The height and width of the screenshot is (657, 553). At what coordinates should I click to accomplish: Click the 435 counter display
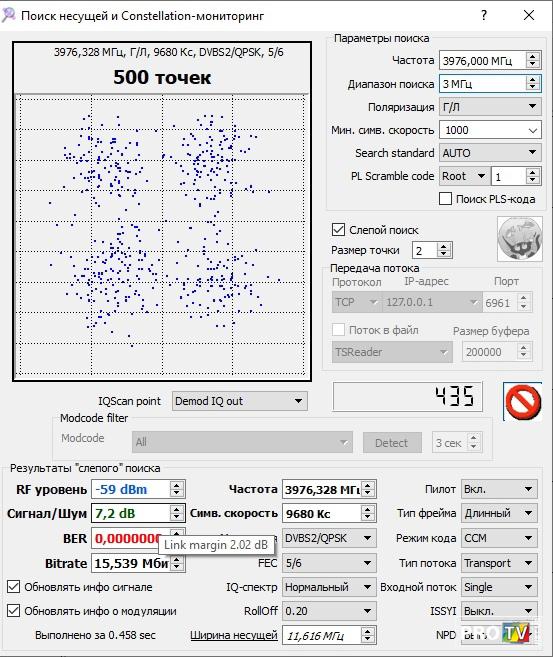pos(408,396)
